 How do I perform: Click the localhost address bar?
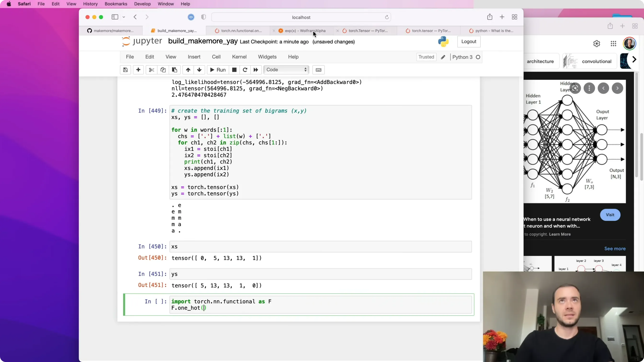(x=301, y=17)
